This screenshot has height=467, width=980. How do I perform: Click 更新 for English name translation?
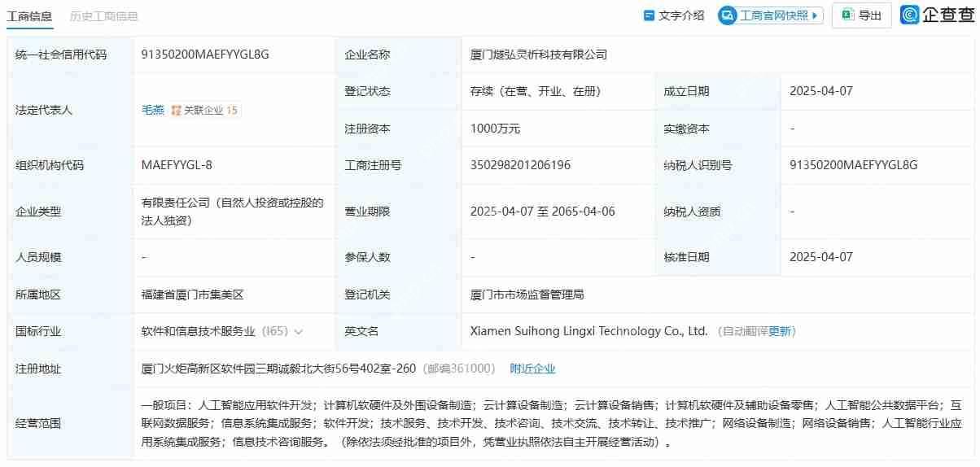pos(780,331)
